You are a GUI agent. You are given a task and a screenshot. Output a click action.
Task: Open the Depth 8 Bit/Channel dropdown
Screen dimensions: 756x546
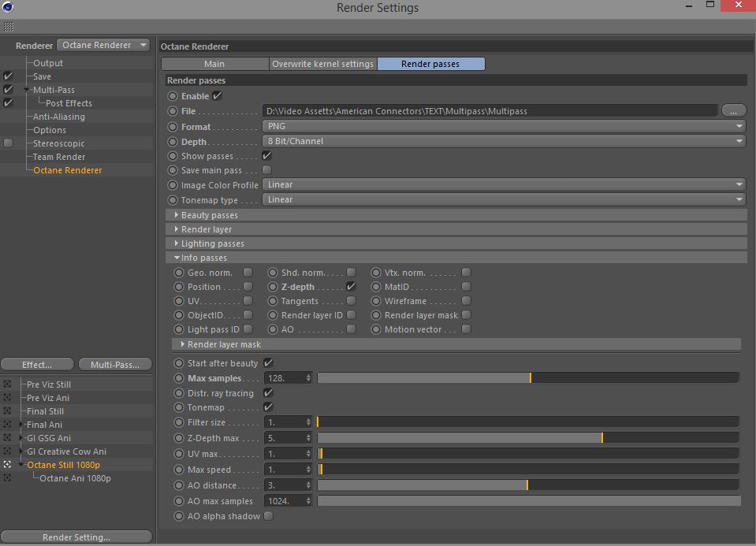(504, 141)
